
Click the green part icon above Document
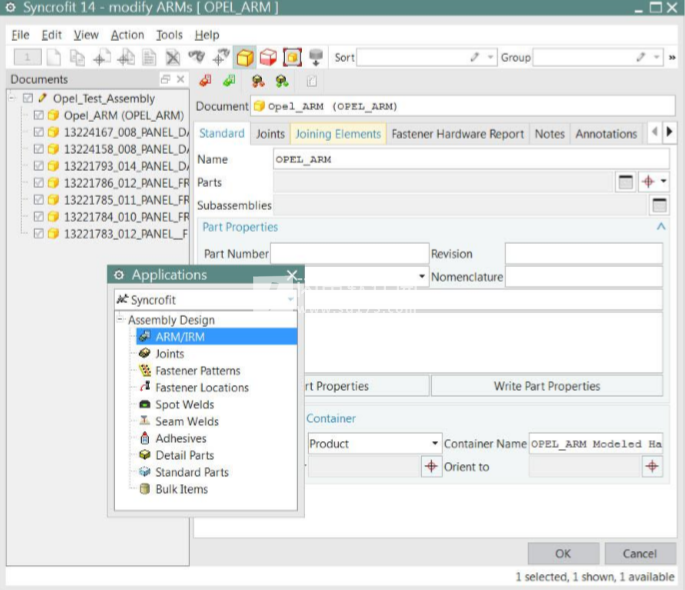point(229,81)
